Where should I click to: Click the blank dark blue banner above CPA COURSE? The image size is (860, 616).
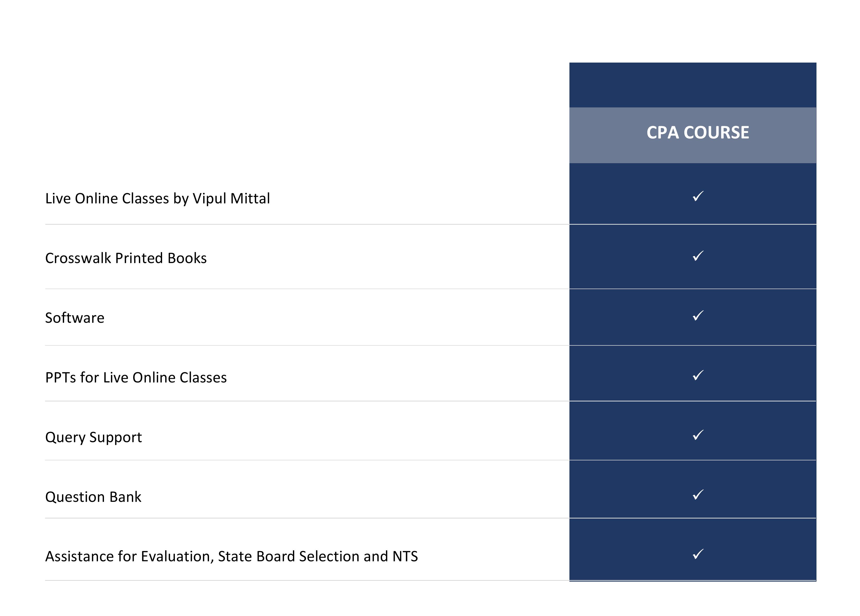692,85
